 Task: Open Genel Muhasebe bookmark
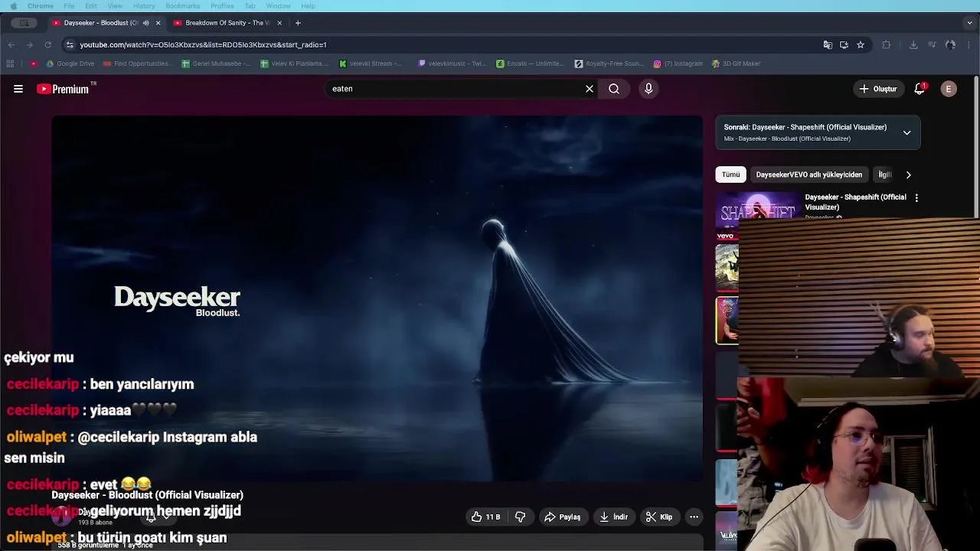coord(216,64)
